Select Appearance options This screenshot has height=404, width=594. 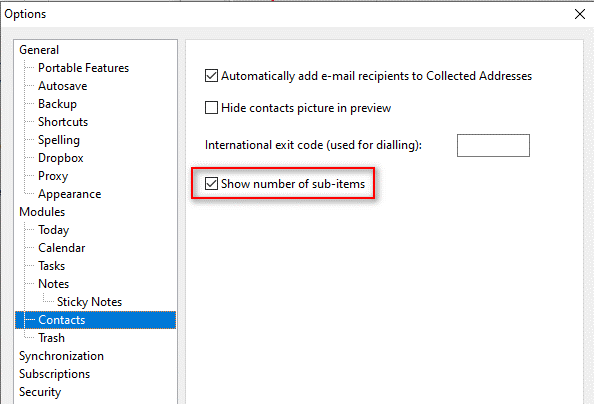click(x=69, y=194)
